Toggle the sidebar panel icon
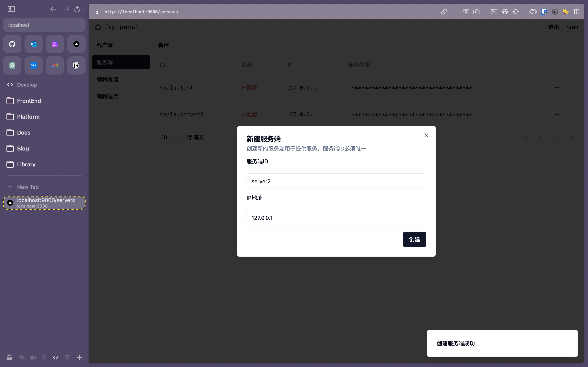The image size is (588, 367). tap(11, 9)
